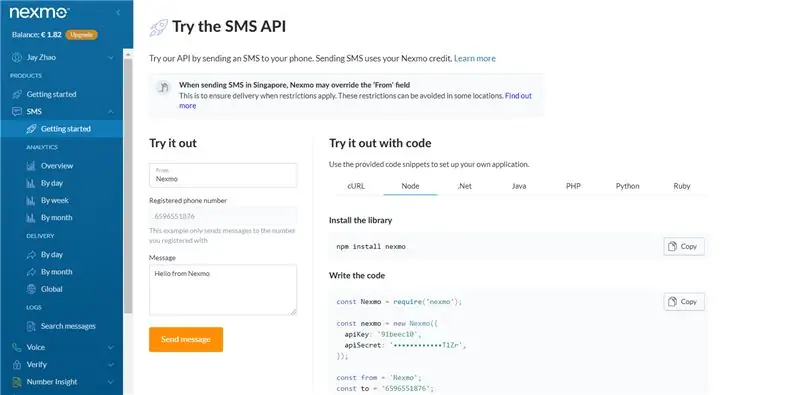Click the SMS chat bubble icon

[x=17, y=112]
